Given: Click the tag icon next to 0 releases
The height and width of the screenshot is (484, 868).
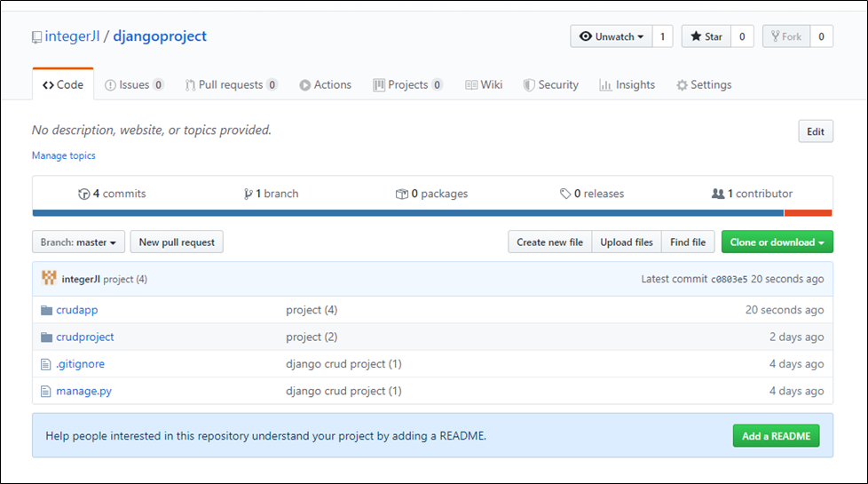Looking at the screenshot, I should pos(565,194).
